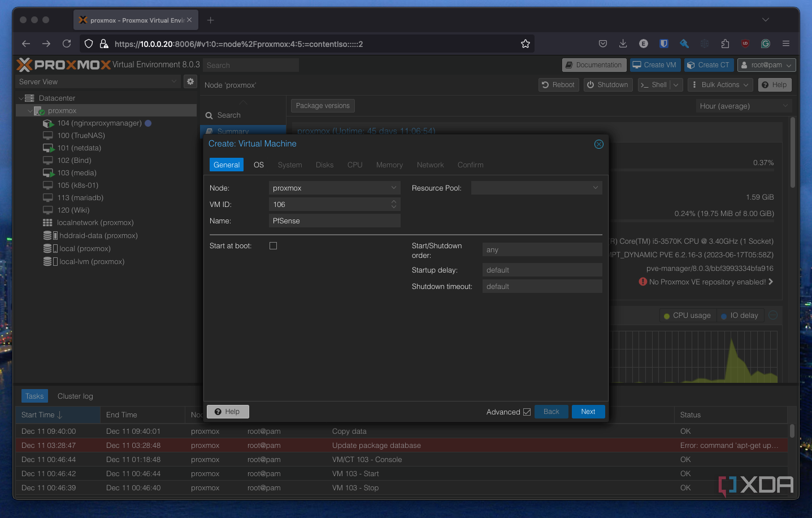Click the Next button
The width and height of the screenshot is (812, 518).
pyautogui.click(x=588, y=412)
